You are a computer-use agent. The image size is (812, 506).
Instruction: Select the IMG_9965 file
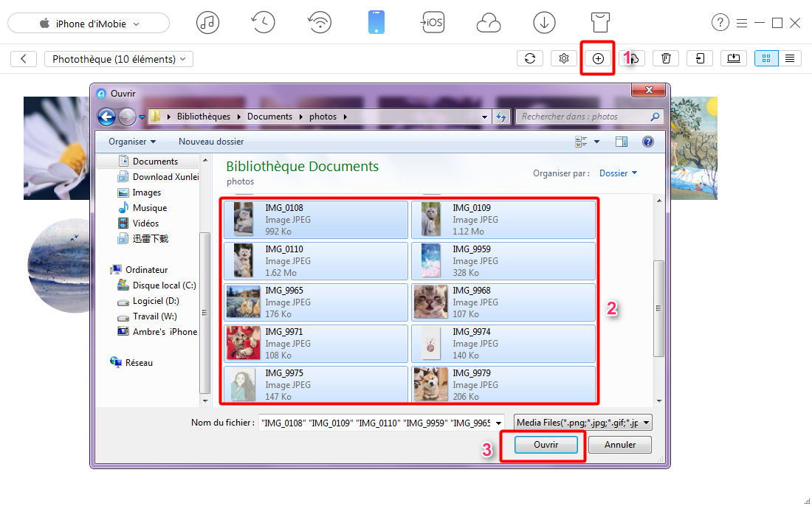pyautogui.click(x=316, y=302)
